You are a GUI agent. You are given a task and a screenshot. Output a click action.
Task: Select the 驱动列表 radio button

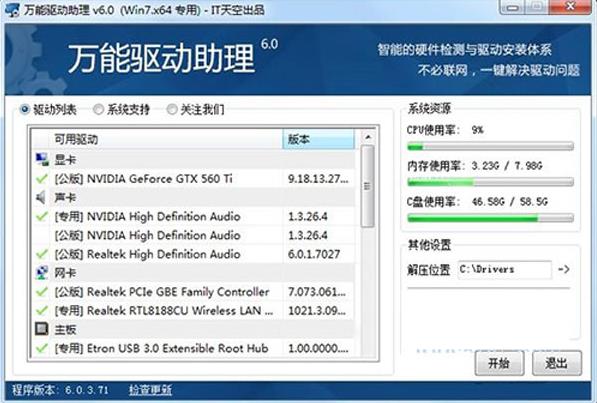pyautogui.click(x=25, y=110)
